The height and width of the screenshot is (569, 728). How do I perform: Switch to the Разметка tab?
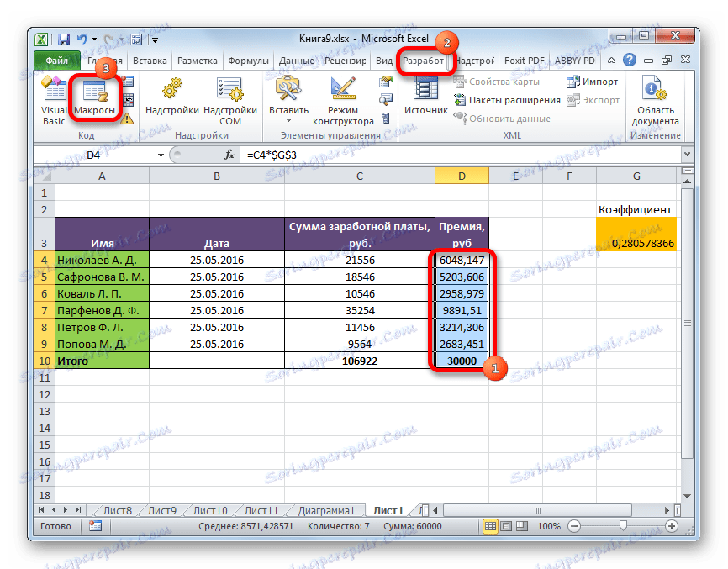198,61
